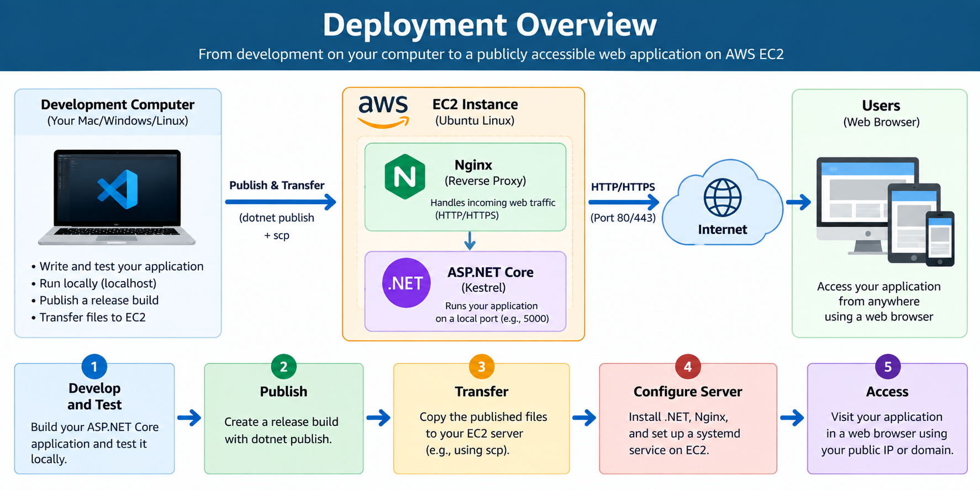Click the smartphone device illustration
Screen dimensions: 980x490
[940, 239]
